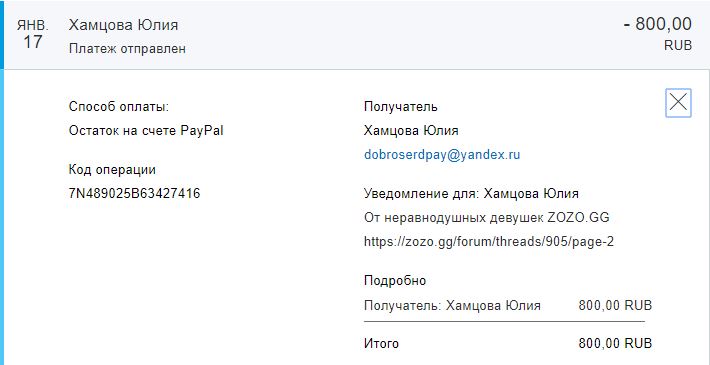Select the От неравнодушных девушек ZOZO.GG note
The width and height of the screenshot is (710, 365).
(x=487, y=218)
